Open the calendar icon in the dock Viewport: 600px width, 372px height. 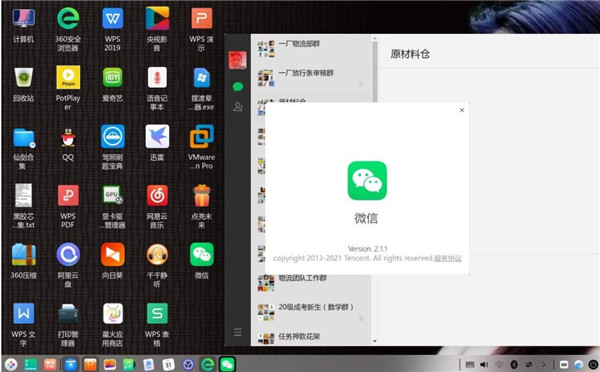click(168, 364)
